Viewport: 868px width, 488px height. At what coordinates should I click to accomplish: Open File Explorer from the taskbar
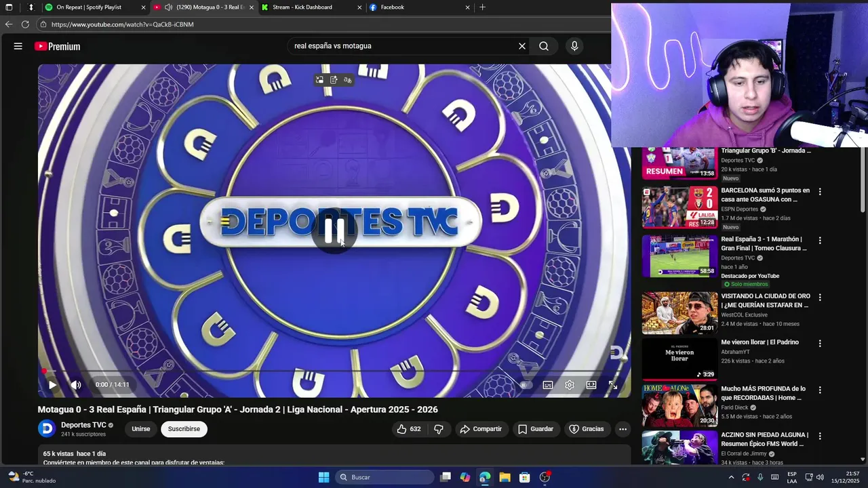tap(505, 477)
